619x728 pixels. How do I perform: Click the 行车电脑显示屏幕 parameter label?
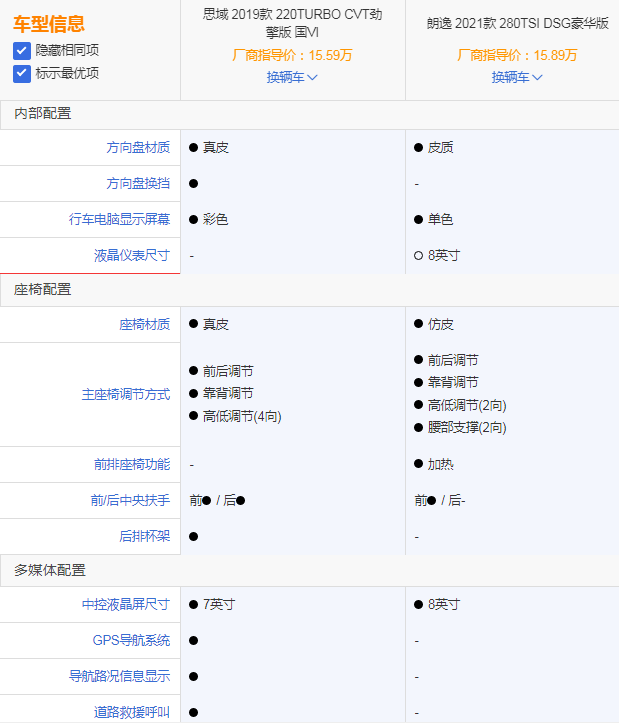pyautogui.click(x=119, y=219)
